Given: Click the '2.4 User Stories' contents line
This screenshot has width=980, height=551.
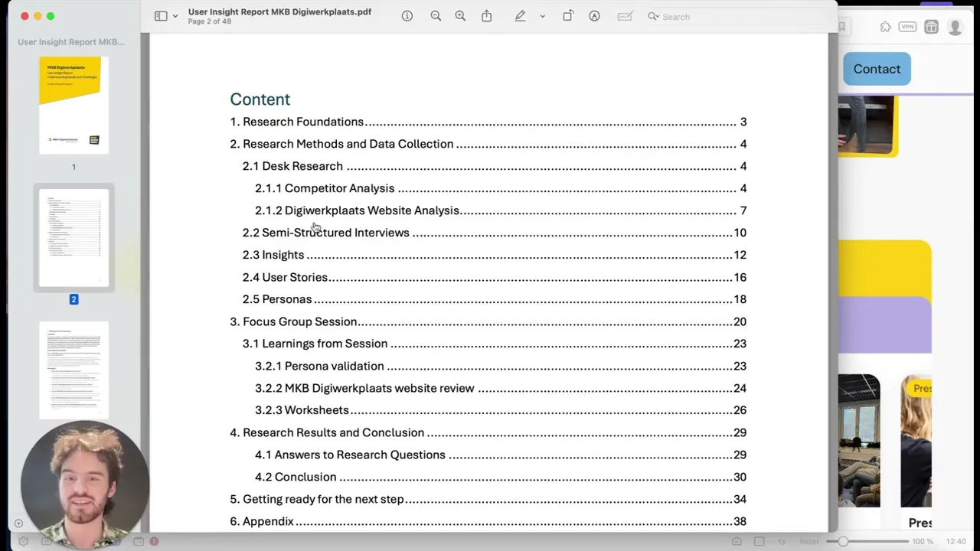Looking at the screenshot, I should pyautogui.click(x=494, y=277).
